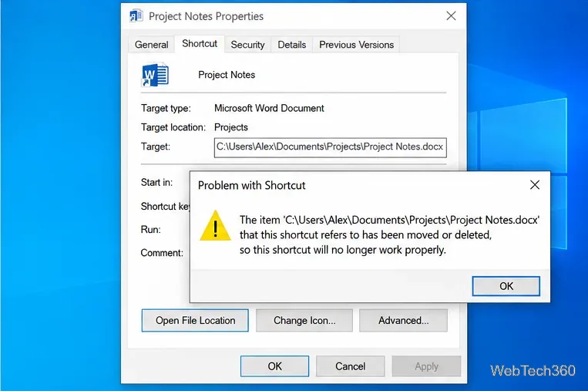The height and width of the screenshot is (391, 588).
Task: Click the Target location: label
Action: pyautogui.click(x=173, y=127)
